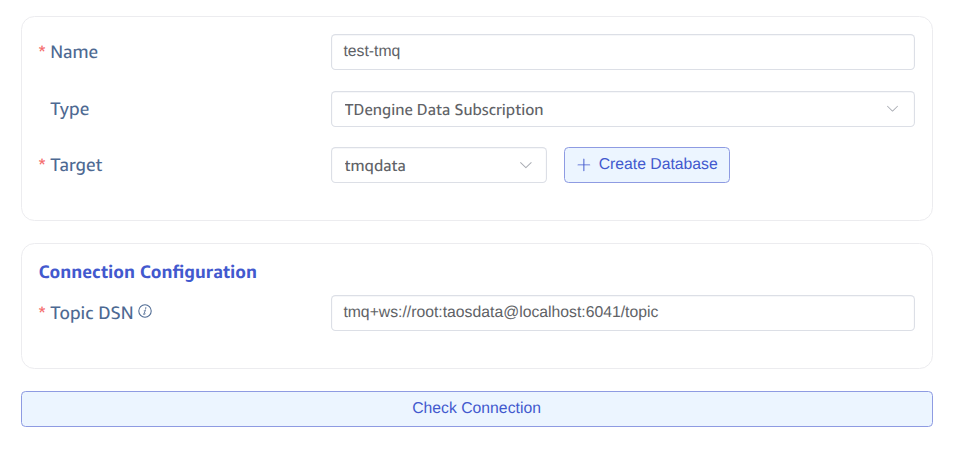Click the Type field label

click(70, 109)
